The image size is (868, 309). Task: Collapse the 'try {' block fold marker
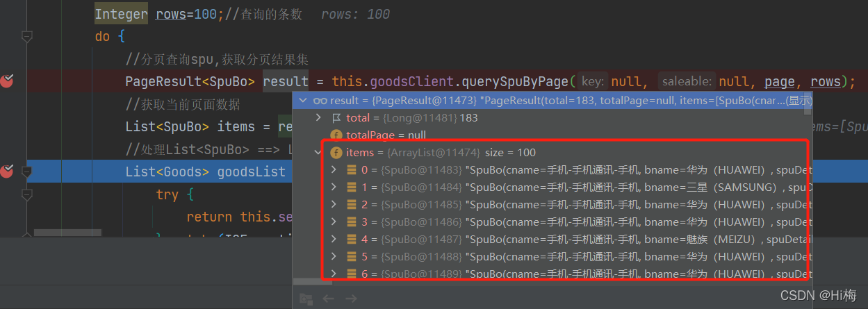click(27, 194)
